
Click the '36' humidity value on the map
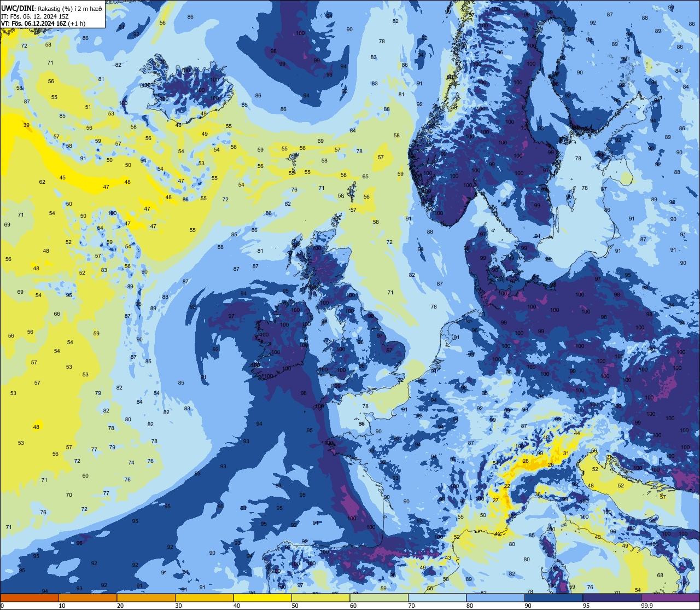tap(538, 495)
